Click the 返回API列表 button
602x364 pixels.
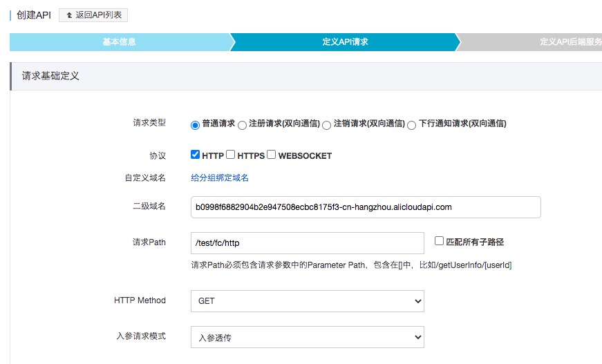pos(93,15)
